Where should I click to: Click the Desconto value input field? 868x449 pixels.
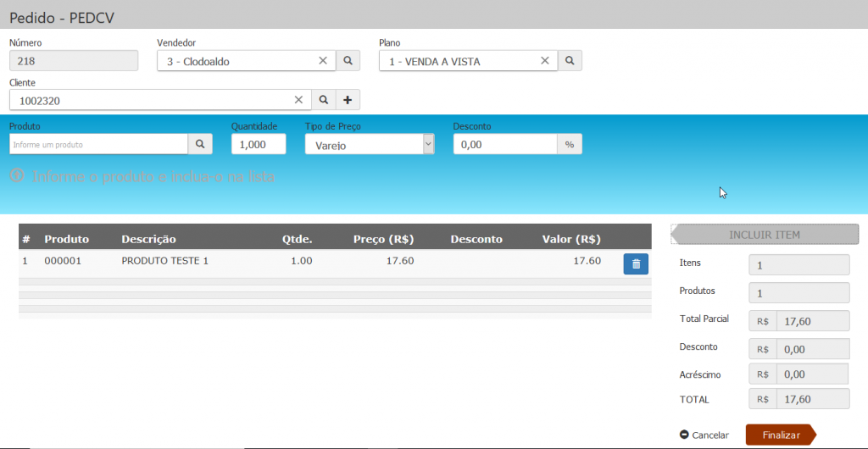504,145
